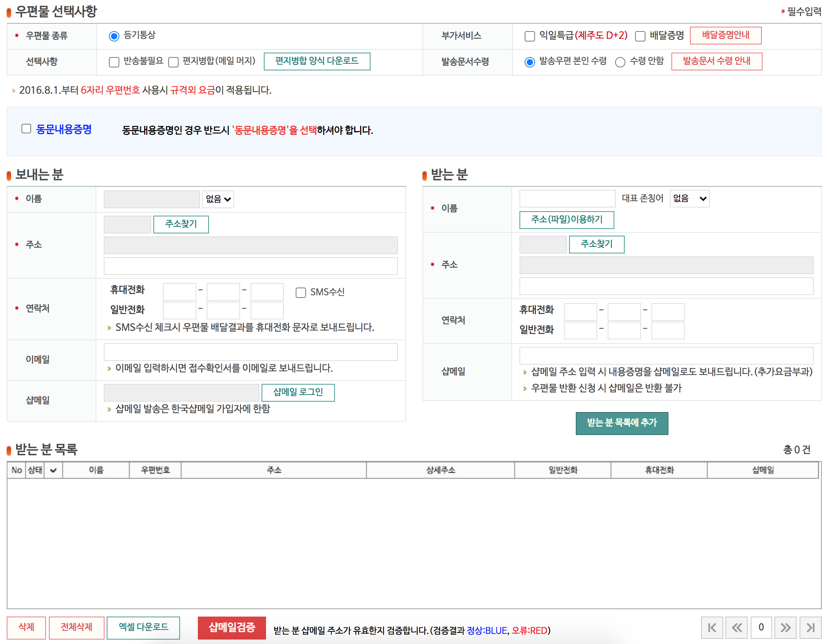The height and width of the screenshot is (644, 827).
Task: Select the 수령 안함 radio option
Action: (620, 63)
